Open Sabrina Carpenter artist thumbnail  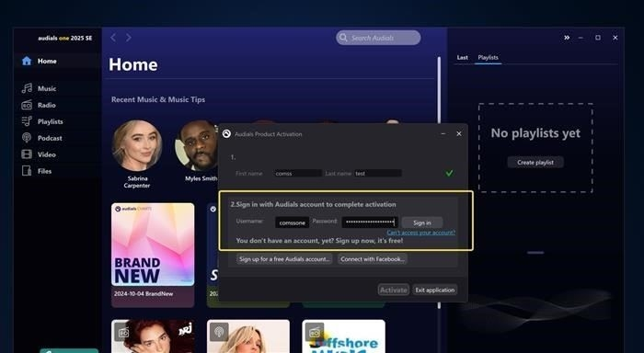click(x=137, y=146)
